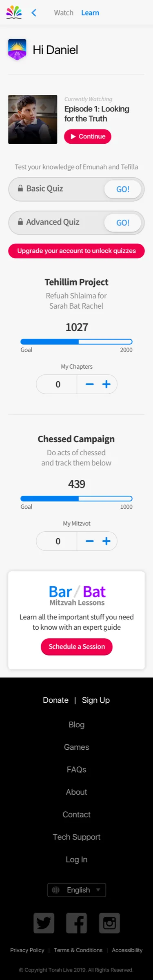Continue watching Episode 1
The image size is (153, 980).
(x=88, y=136)
